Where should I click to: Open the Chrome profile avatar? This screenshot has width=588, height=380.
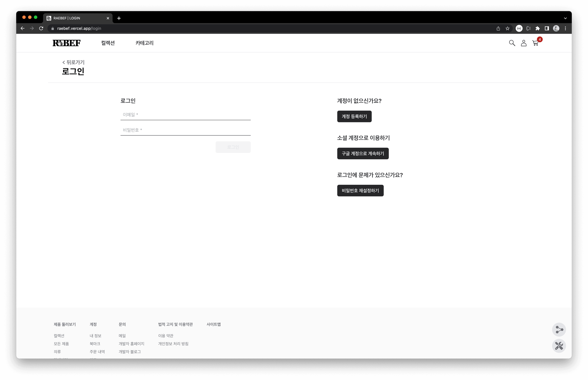coord(556,28)
